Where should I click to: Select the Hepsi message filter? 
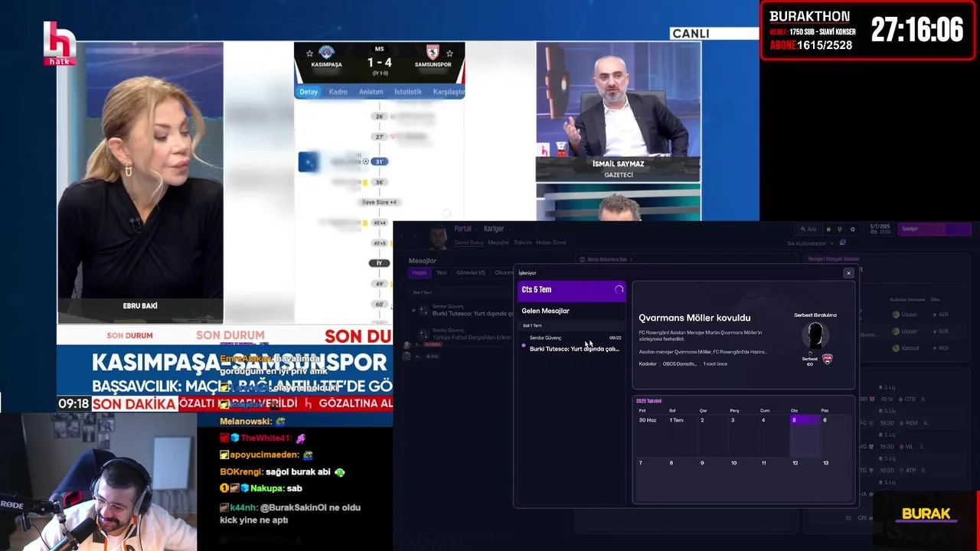(420, 272)
